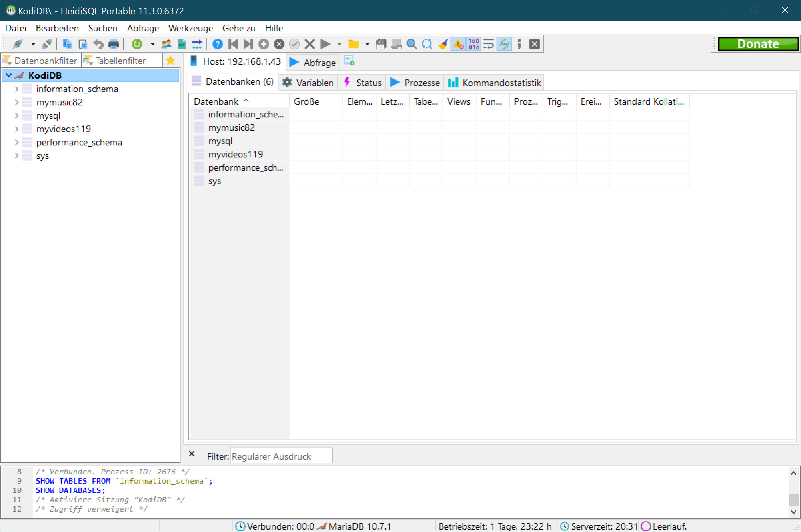Switch to the Status tab
Viewport: 801px width, 532px height.
pos(362,82)
